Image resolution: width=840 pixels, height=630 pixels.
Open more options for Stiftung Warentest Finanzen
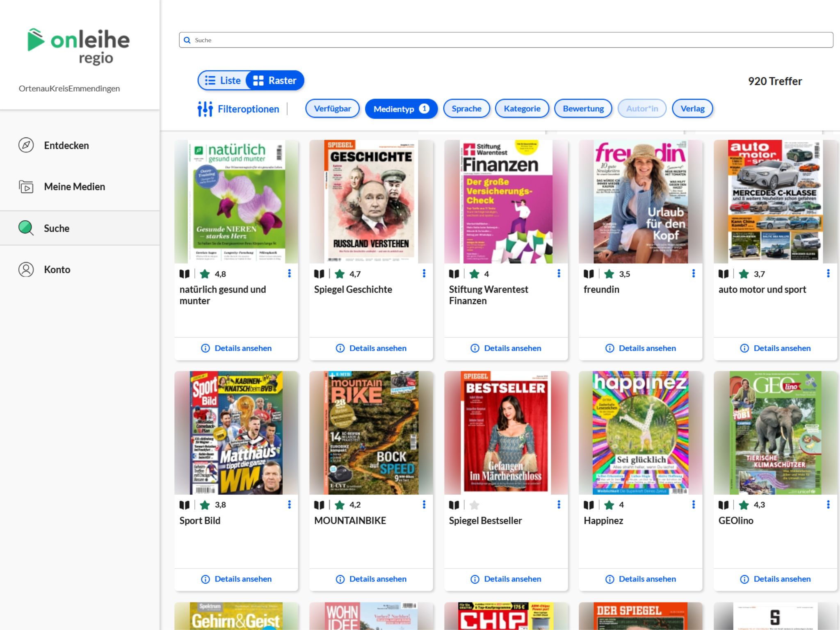coord(559,274)
